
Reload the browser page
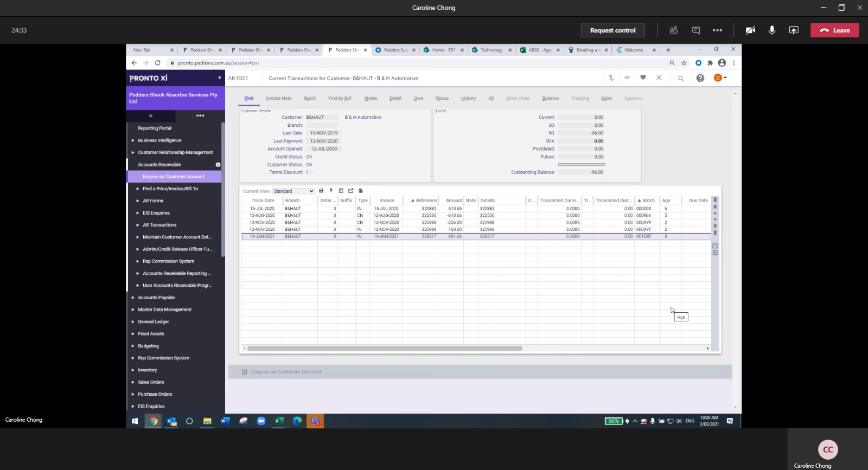[x=158, y=63]
